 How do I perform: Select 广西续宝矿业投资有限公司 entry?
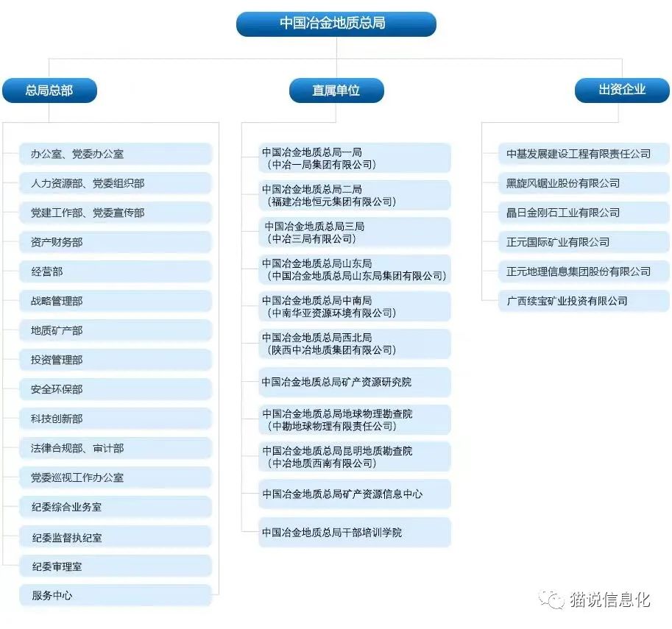point(584,301)
